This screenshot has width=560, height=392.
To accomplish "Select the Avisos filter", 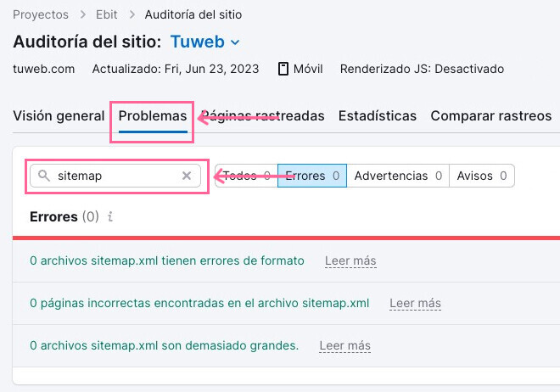I will pos(482,176).
